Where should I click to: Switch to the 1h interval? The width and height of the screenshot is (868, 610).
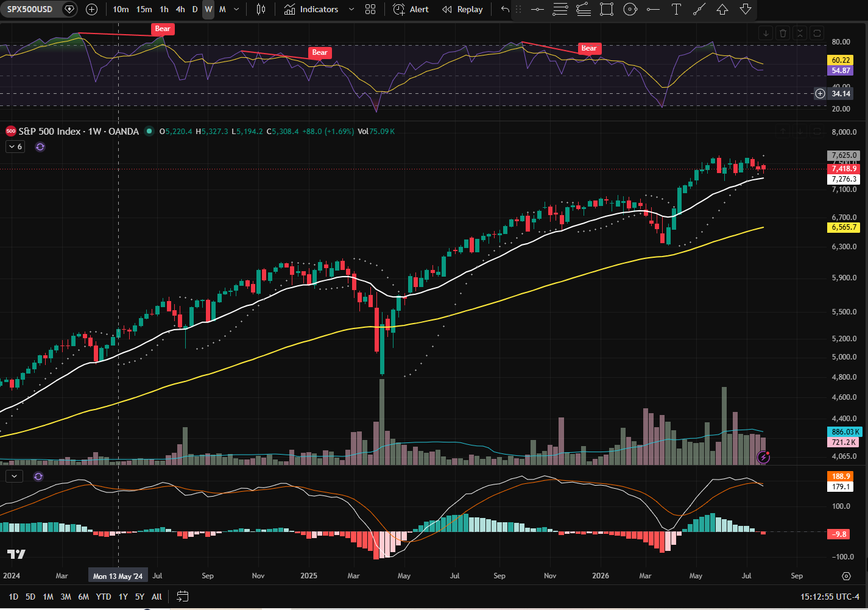[164, 9]
